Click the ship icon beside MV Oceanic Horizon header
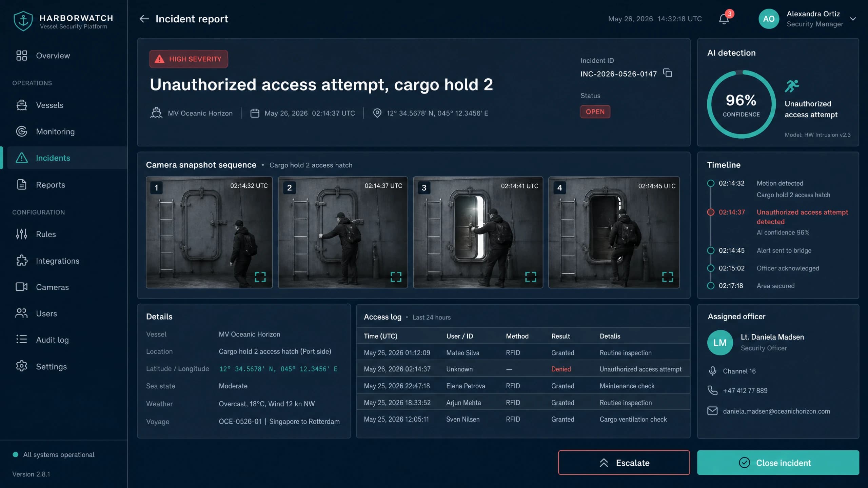Screen dimensions: 868x488 156,113
